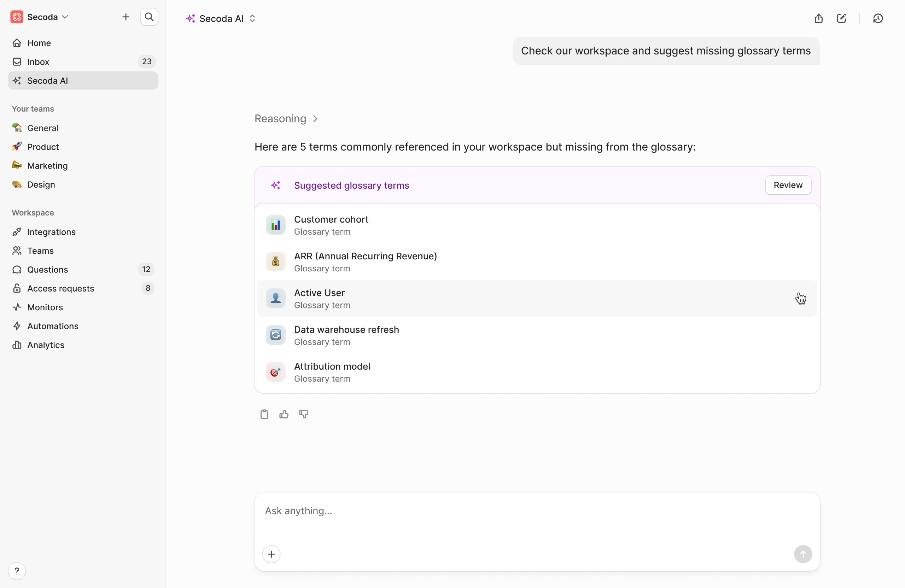This screenshot has width=905, height=588.
Task: Give the response a thumbs up
Action: tap(284, 414)
